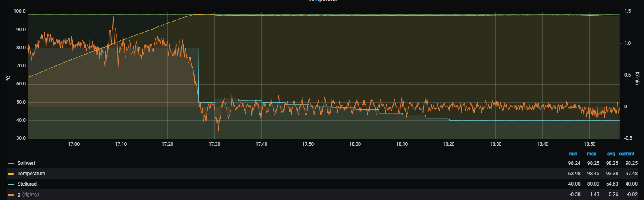Image resolution: width=644 pixels, height=200 pixels.
Task: Isolate the Temperature series via legend label
Action: [x=31, y=174]
